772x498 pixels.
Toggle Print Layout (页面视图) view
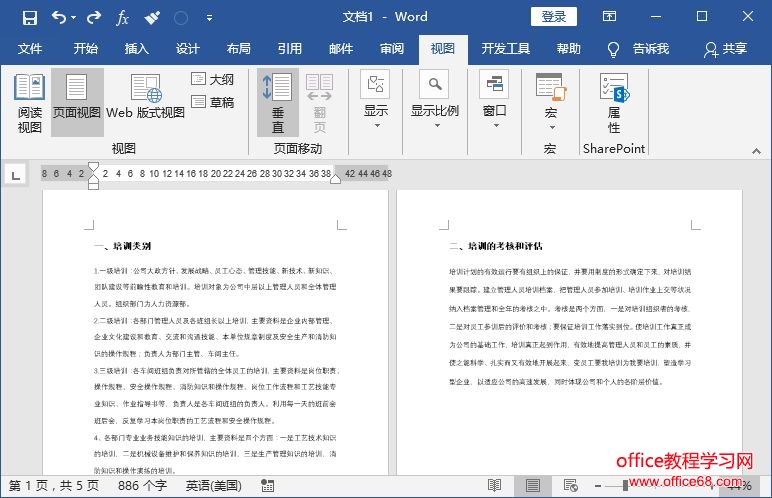tap(78, 103)
